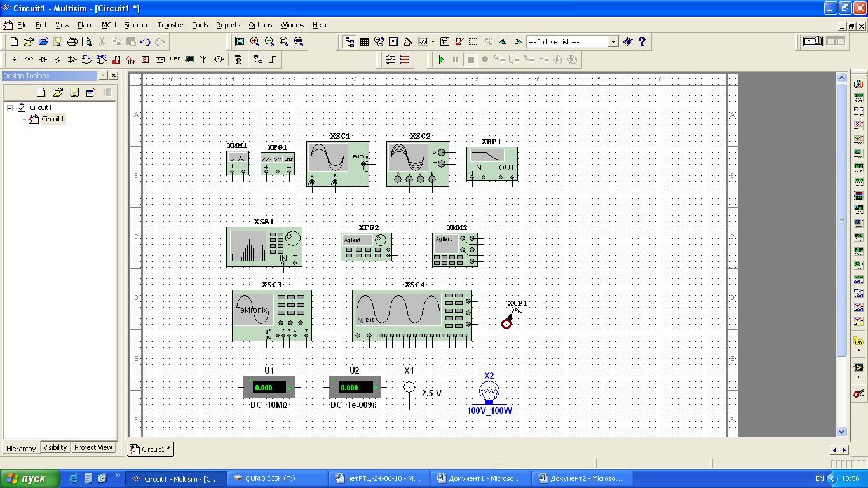Expand the measurement probe 1.4v dropdown arrow

point(858,351)
